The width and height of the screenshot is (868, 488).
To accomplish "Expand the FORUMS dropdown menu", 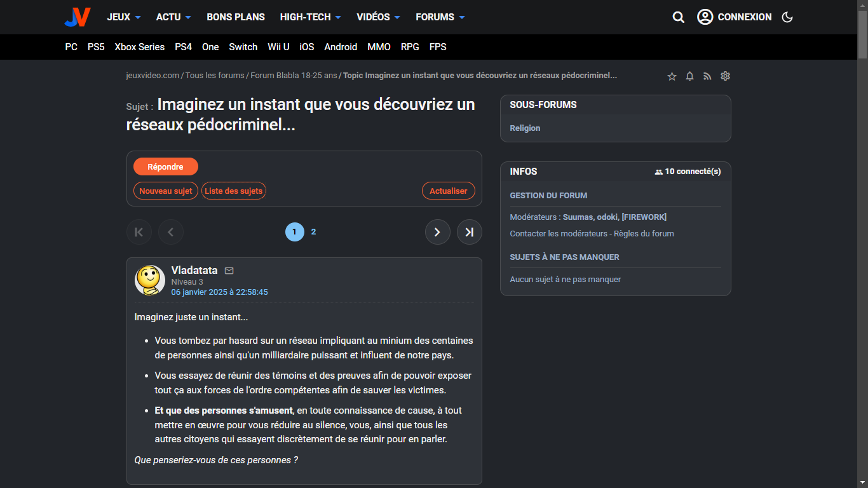I will [440, 17].
